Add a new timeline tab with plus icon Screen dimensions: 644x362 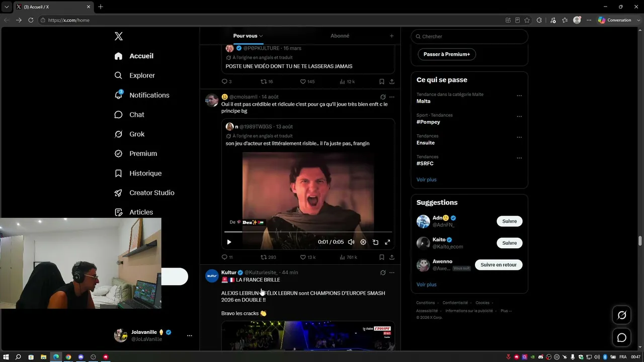(391, 36)
